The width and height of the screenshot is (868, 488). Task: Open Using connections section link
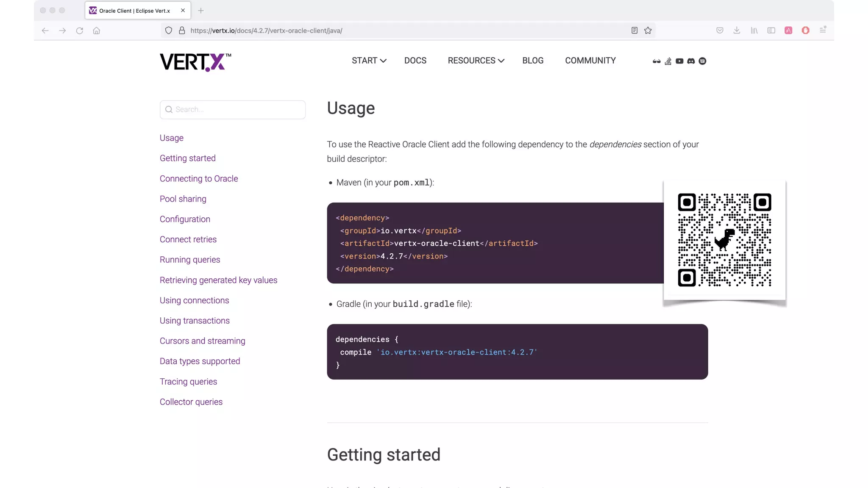point(195,300)
